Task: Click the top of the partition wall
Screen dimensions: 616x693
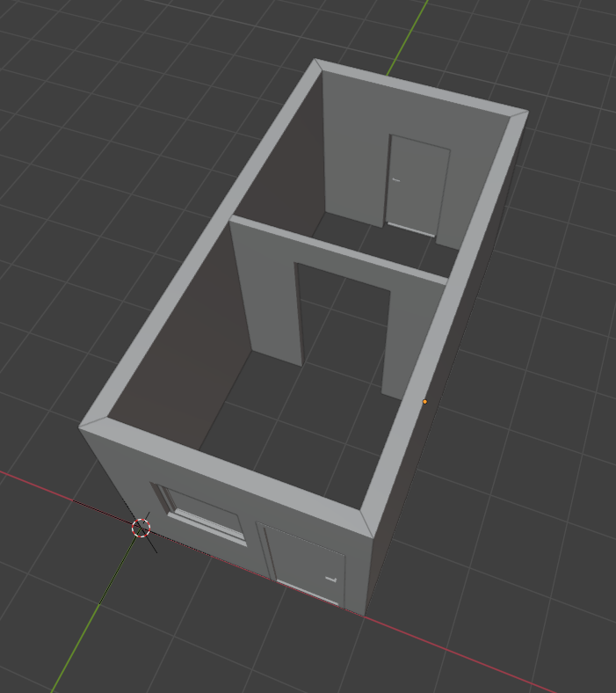Action: 338,249
